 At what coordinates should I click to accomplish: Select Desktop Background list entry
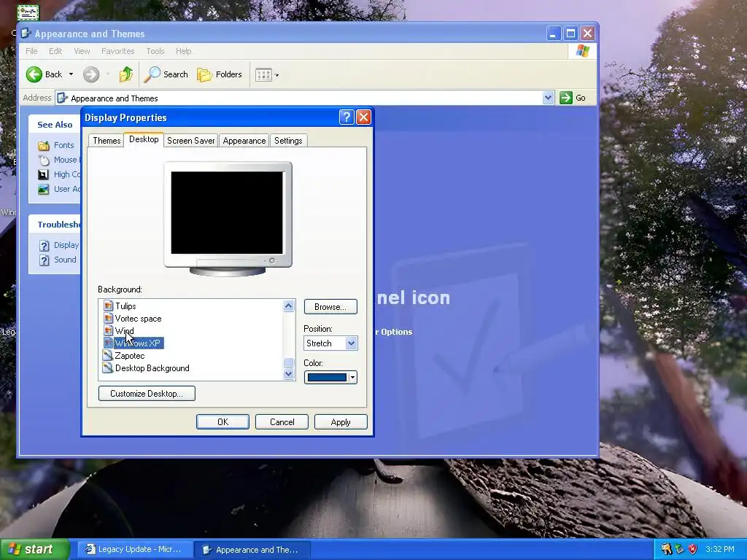(x=152, y=368)
